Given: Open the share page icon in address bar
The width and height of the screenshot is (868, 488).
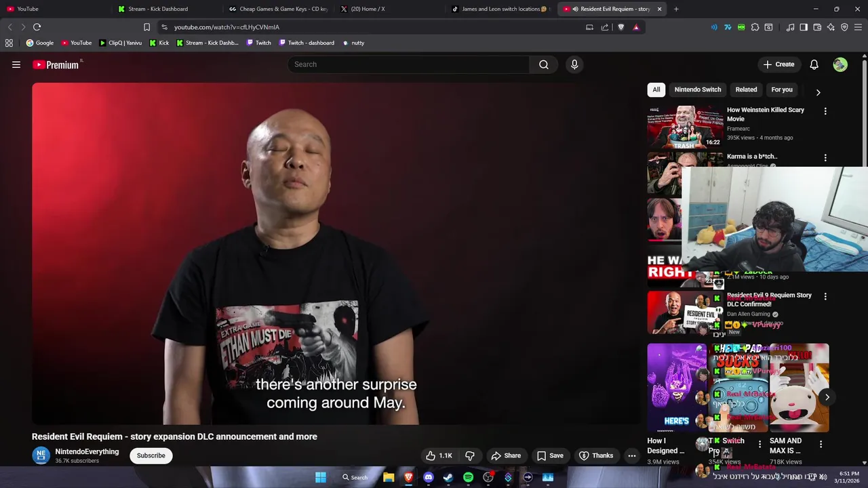Looking at the screenshot, I should click(x=605, y=27).
